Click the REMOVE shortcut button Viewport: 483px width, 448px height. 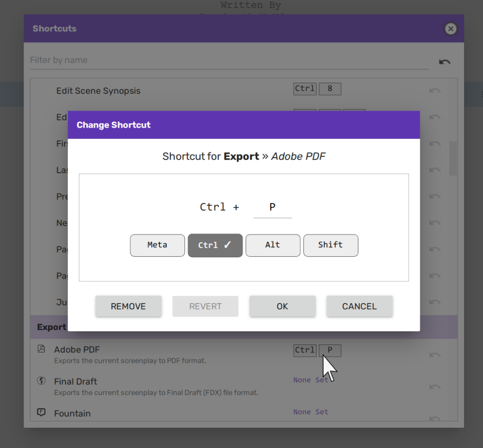(x=128, y=306)
